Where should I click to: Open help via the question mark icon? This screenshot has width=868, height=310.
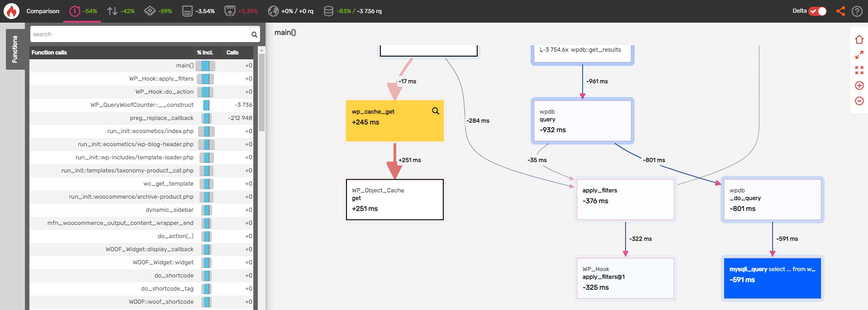tap(857, 11)
